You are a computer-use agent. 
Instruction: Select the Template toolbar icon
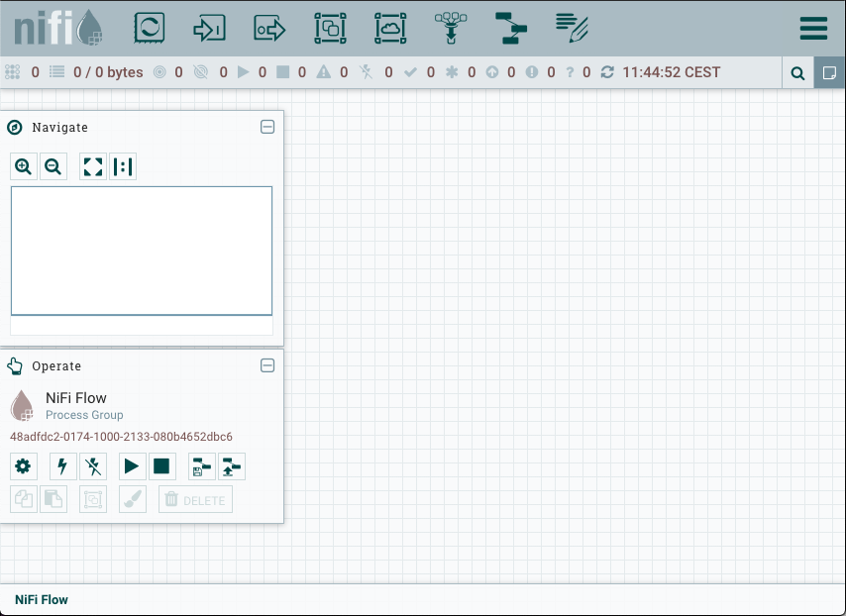511,29
